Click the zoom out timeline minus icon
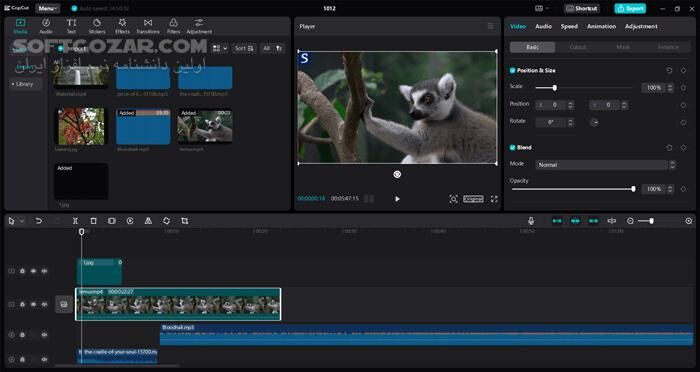 pyautogui.click(x=630, y=221)
